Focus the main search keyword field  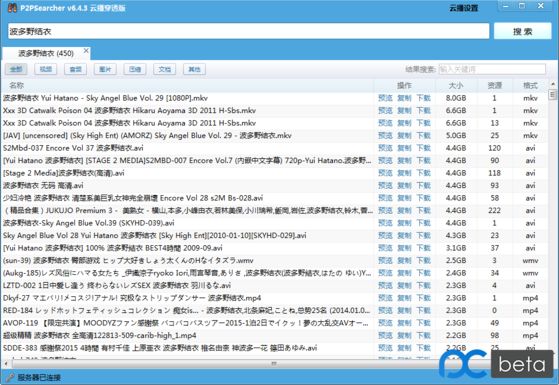[248, 31]
